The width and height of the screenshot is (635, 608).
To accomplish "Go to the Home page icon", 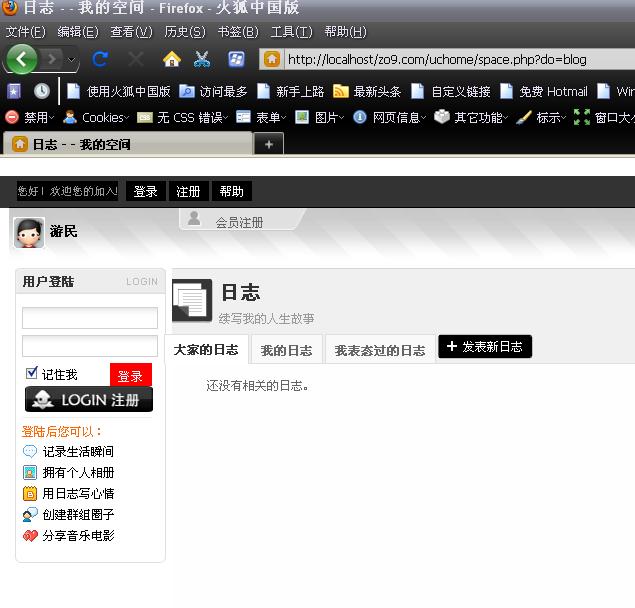I will pos(172,60).
